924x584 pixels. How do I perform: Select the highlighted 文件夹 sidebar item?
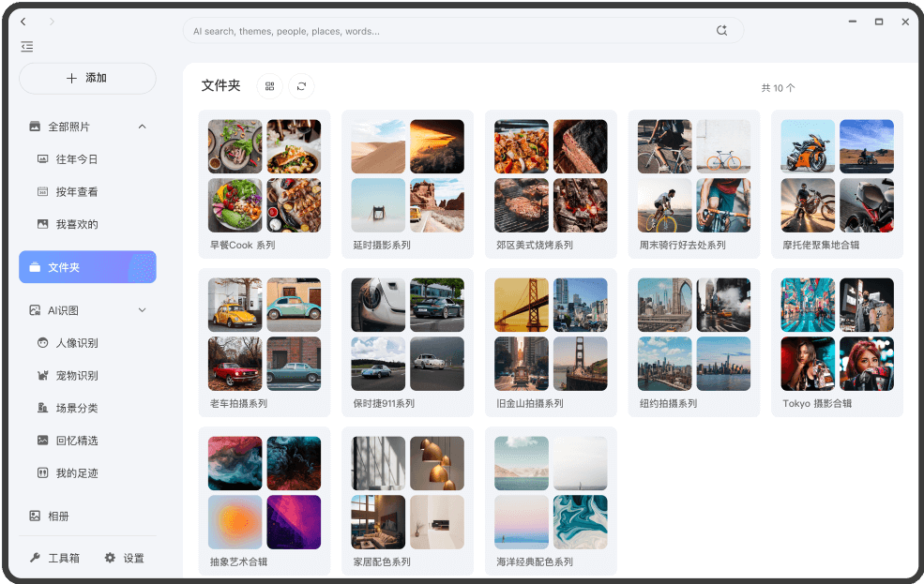click(x=87, y=267)
